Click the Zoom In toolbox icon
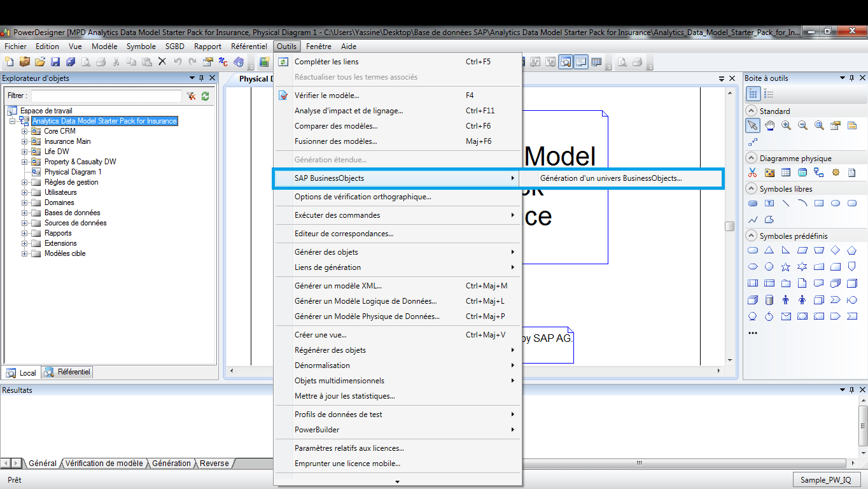Screen dimensions: 868x489 (x=786, y=126)
